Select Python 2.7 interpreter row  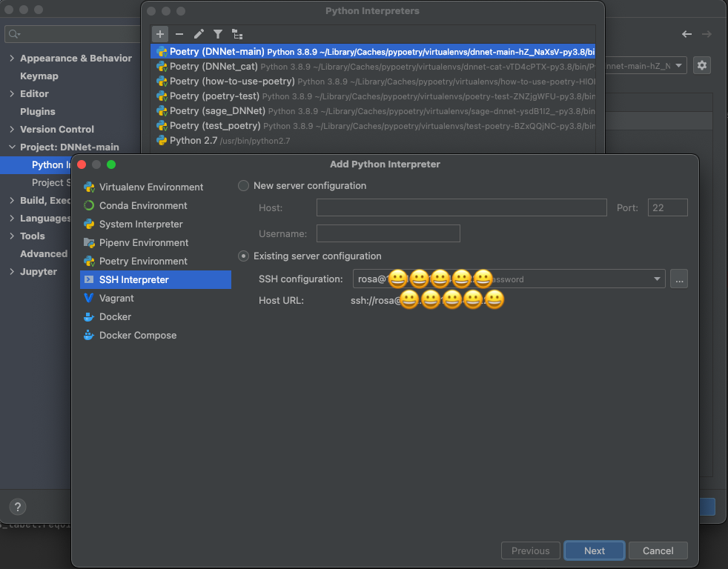(x=373, y=141)
